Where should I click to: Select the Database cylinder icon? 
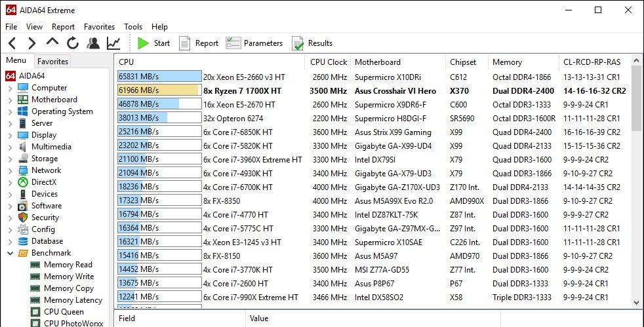coord(23,241)
